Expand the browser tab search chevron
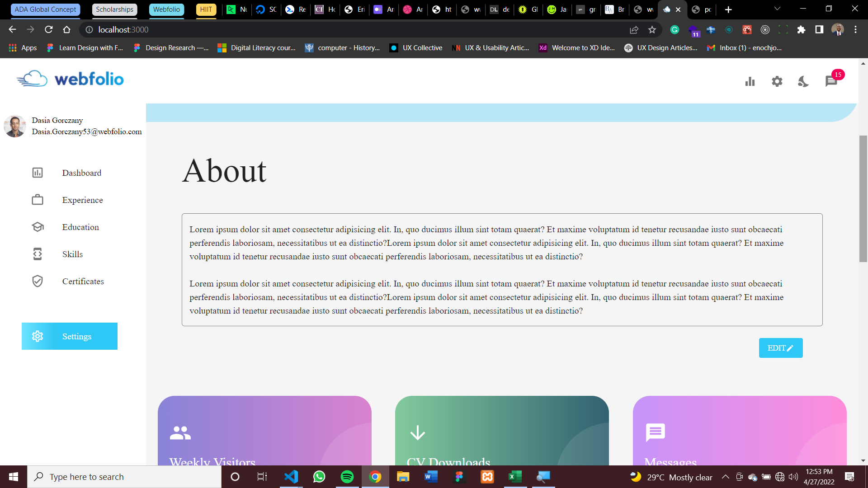The height and width of the screenshot is (488, 868). click(x=777, y=9)
